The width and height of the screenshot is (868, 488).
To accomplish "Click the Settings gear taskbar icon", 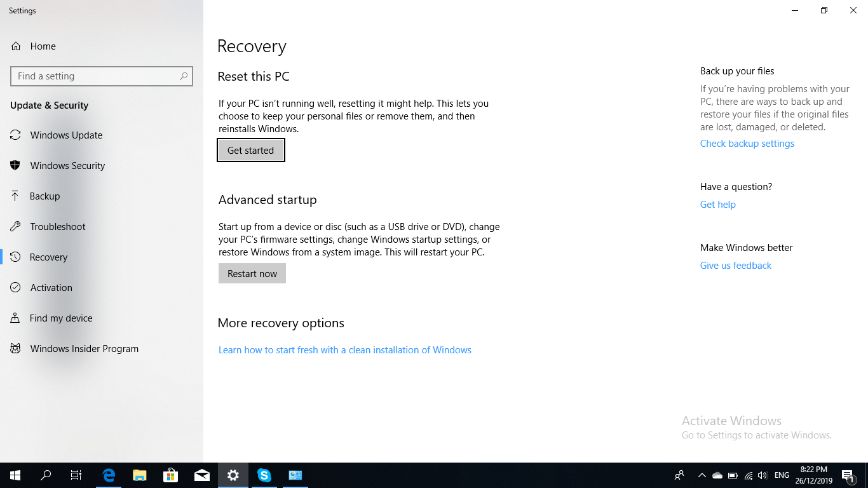I will (x=233, y=475).
